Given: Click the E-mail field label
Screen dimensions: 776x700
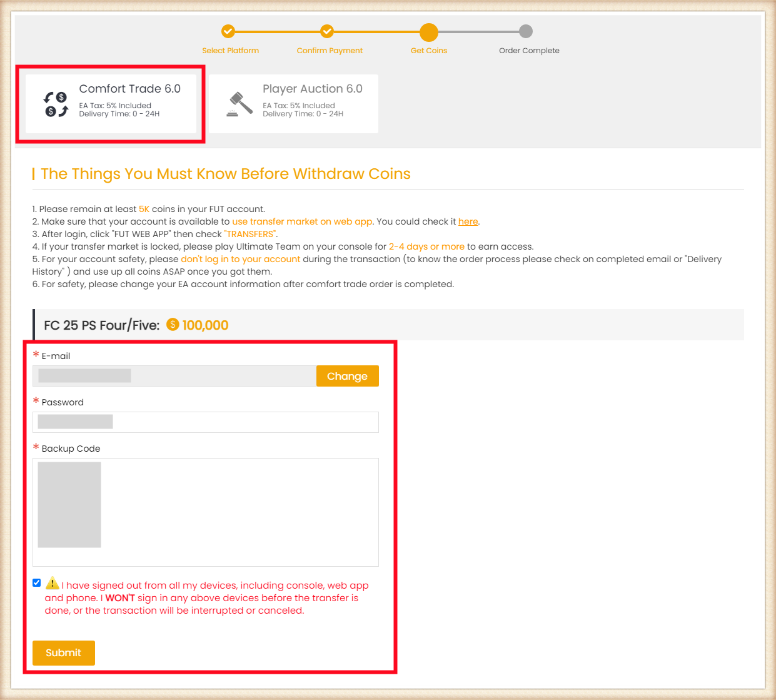Looking at the screenshot, I should pyautogui.click(x=56, y=356).
